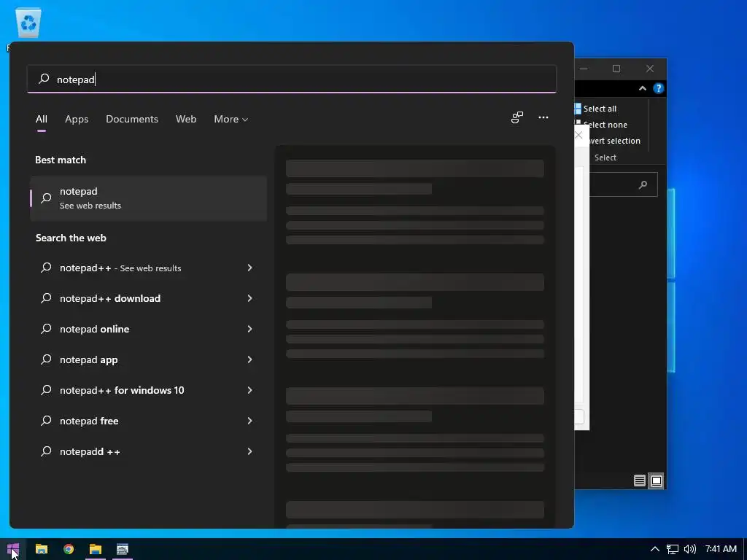
Task: Expand arrow for notepad++ web results
Action: click(x=249, y=268)
